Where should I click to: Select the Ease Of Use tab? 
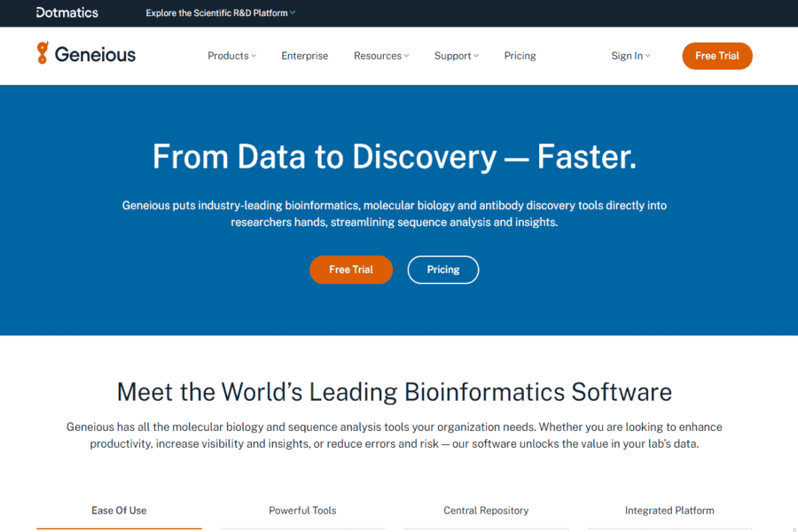pyautogui.click(x=119, y=511)
